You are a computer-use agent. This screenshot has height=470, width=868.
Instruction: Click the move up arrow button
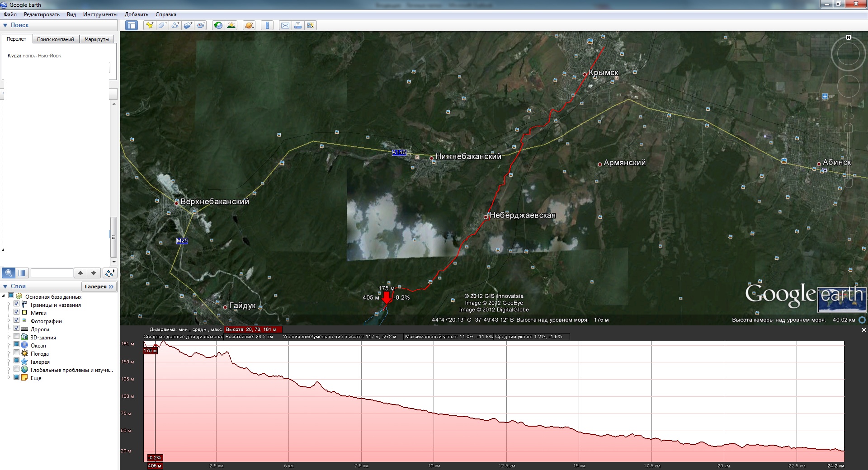point(80,273)
